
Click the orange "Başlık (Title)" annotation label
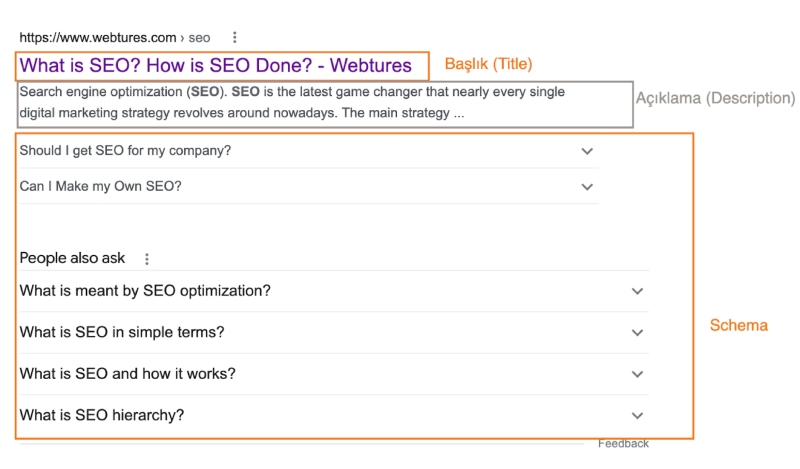(488, 64)
